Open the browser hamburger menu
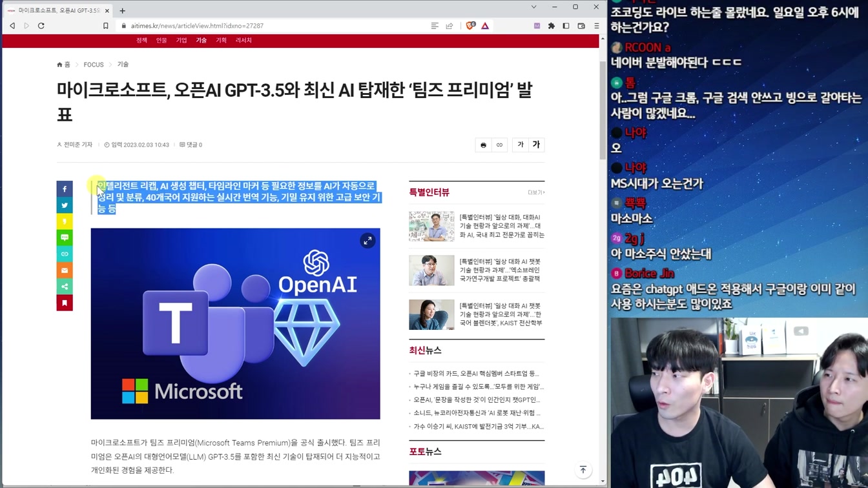Screen dimensions: 868x488 pos(596,26)
